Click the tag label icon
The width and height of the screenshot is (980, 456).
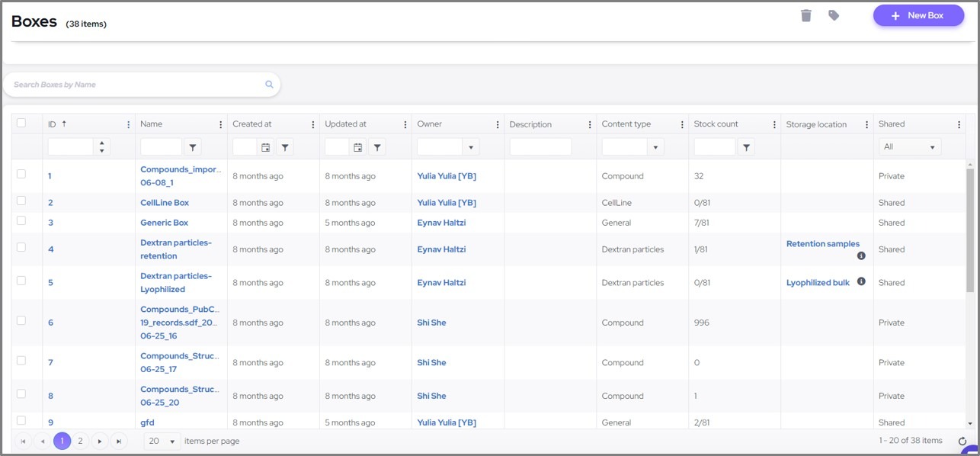coord(834,15)
